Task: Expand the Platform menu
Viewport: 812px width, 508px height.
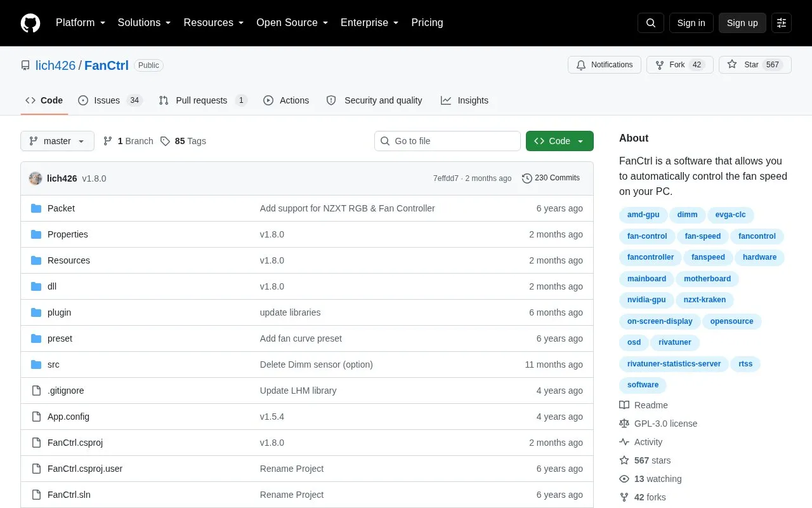Action: (81, 23)
